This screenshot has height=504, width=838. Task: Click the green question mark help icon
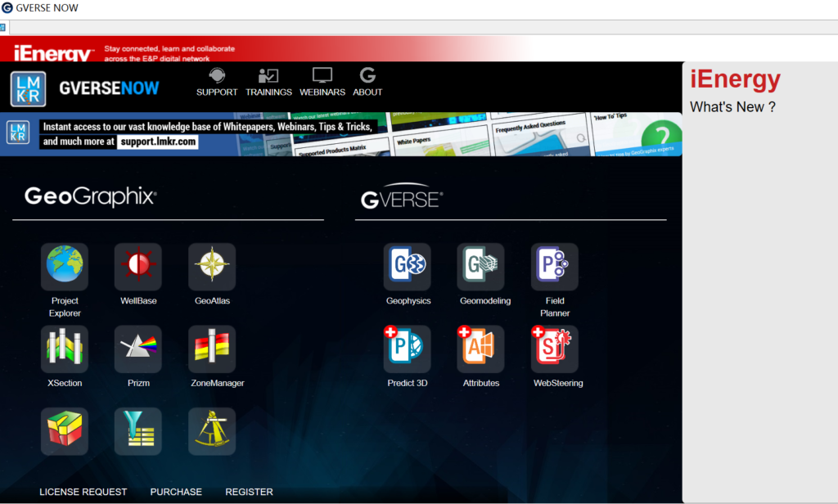tap(661, 135)
